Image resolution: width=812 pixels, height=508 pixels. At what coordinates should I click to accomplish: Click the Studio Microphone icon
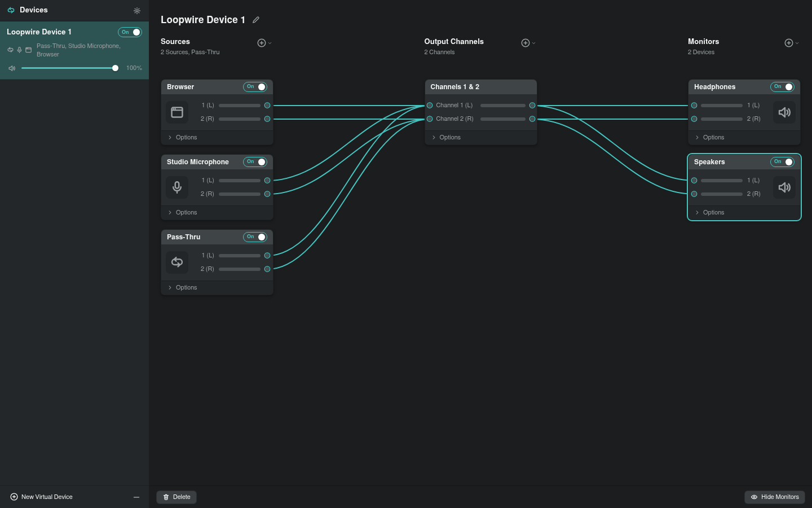coord(177,187)
